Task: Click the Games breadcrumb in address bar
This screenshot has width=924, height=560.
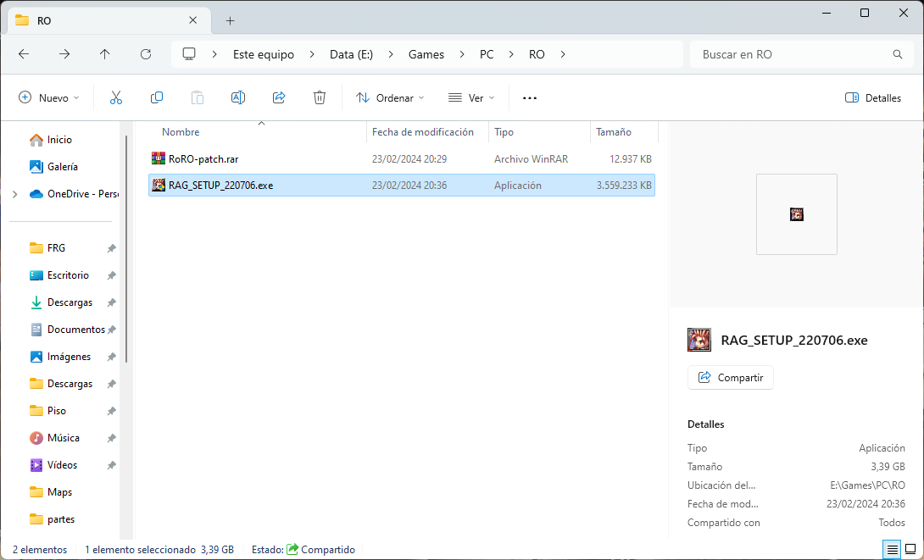Action: tap(426, 54)
